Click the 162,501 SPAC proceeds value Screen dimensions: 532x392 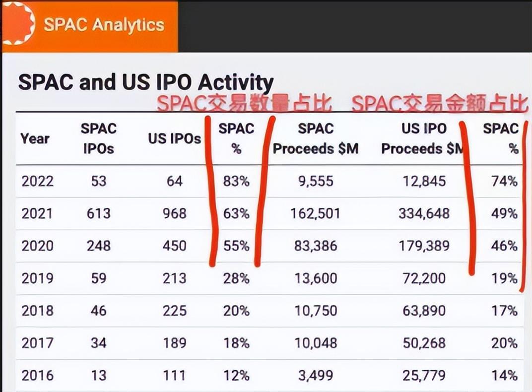click(x=316, y=213)
